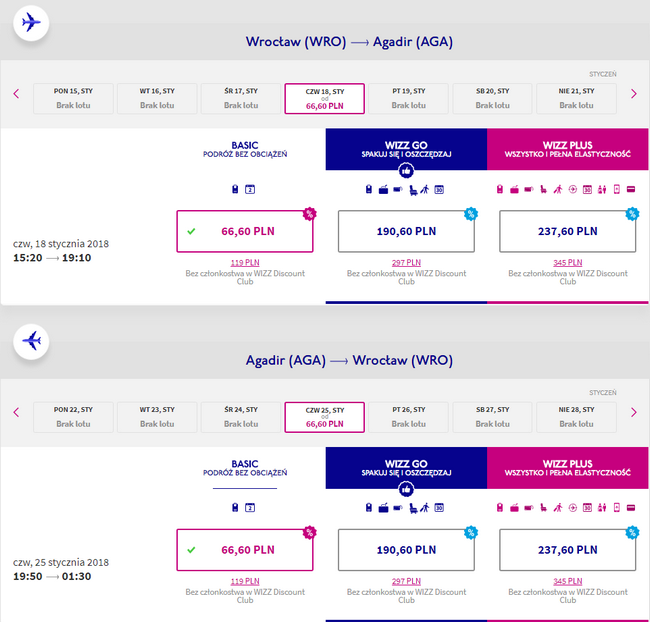Select the NIE 21, STY outbound date

tap(576, 98)
